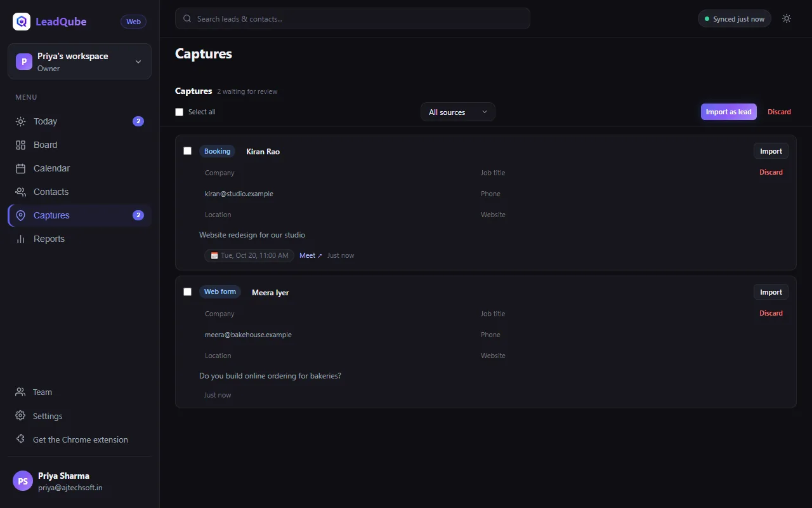This screenshot has width=812, height=508.
Task: Go to the Board page
Action: tap(79, 145)
